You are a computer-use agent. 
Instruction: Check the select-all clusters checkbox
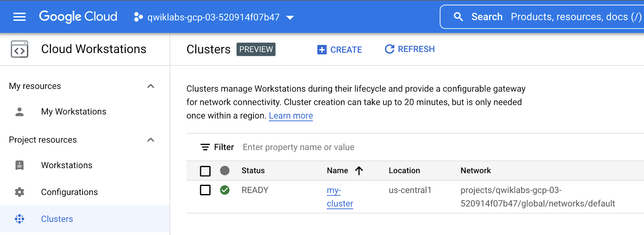pyautogui.click(x=205, y=171)
